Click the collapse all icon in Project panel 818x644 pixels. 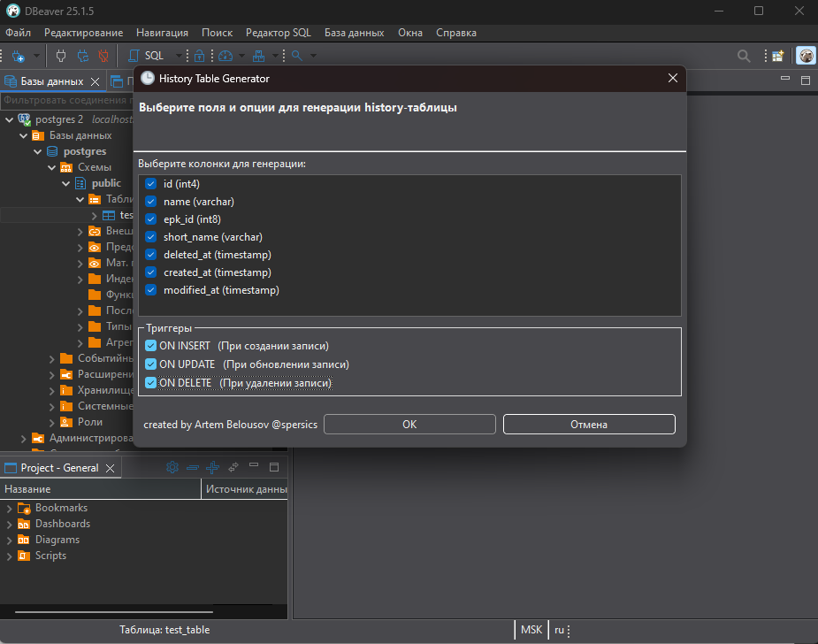pos(193,468)
